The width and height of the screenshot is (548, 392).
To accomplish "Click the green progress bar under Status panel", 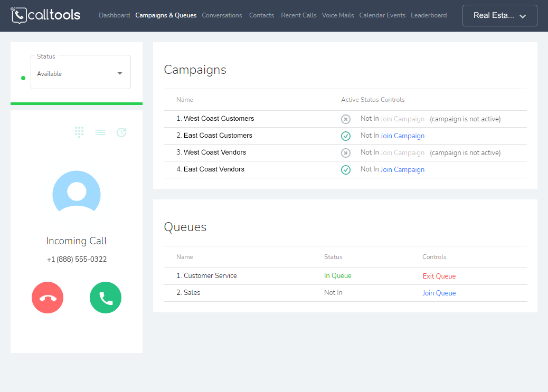I will tap(76, 103).
